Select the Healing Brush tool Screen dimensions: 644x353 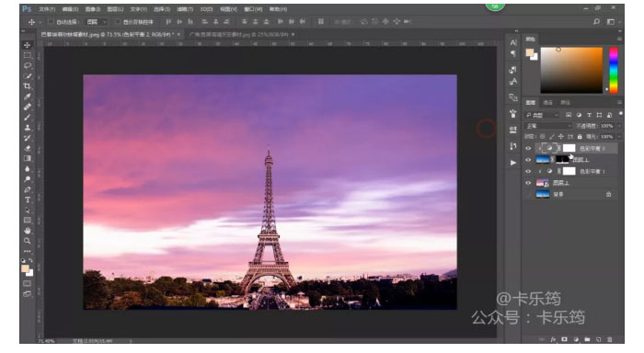[x=28, y=107]
